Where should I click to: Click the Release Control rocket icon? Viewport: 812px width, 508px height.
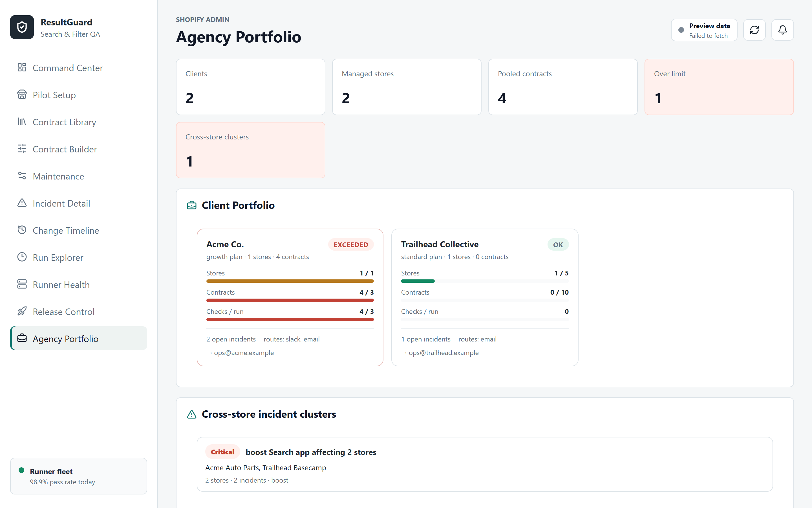pyautogui.click(x=22, y=311)
